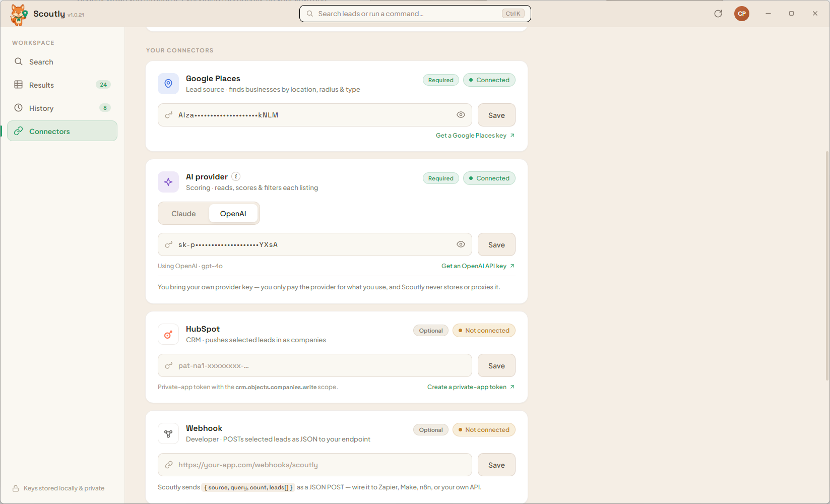Click the Ctrl K shortcut hint

[x=513, y=14]
